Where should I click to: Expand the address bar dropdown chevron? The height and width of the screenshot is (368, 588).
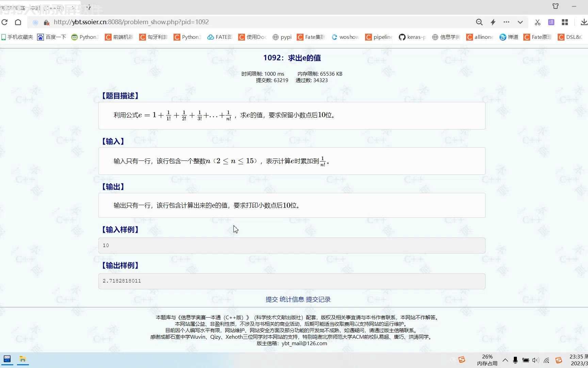(x=520, y=22)
